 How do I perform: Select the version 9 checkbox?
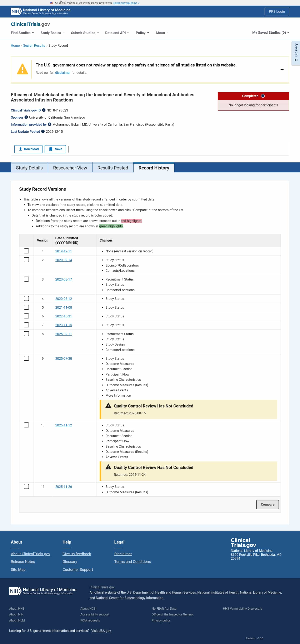click(x=26, y=358)
